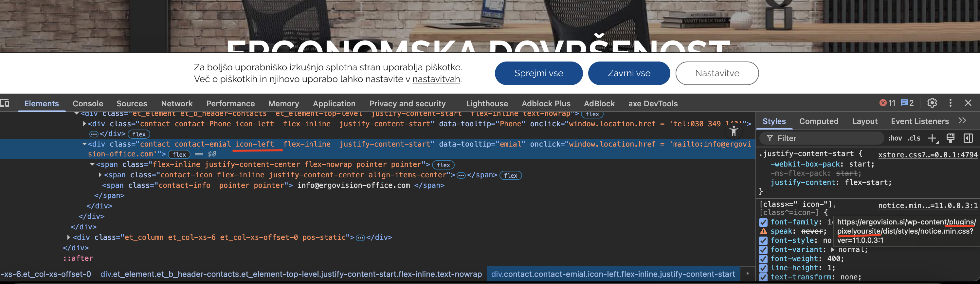Follow the nastavitvah link
The width and height of the screenshot is (980, 284).
[x=436, y=79]
